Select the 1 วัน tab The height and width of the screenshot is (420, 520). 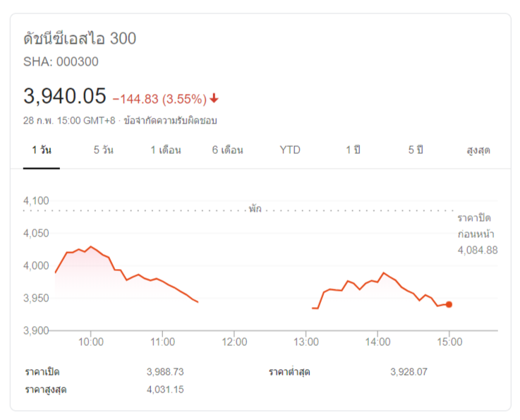click(42, 150)
